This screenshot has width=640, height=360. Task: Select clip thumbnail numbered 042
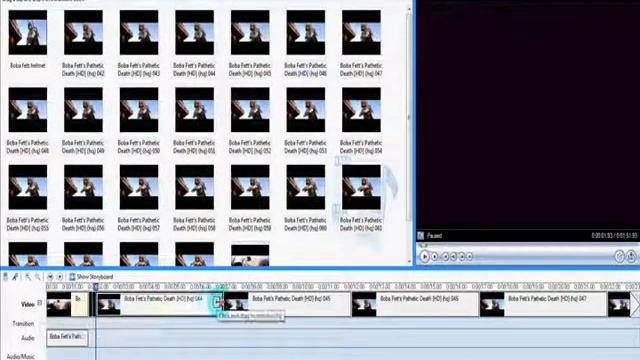click(83, 33)
